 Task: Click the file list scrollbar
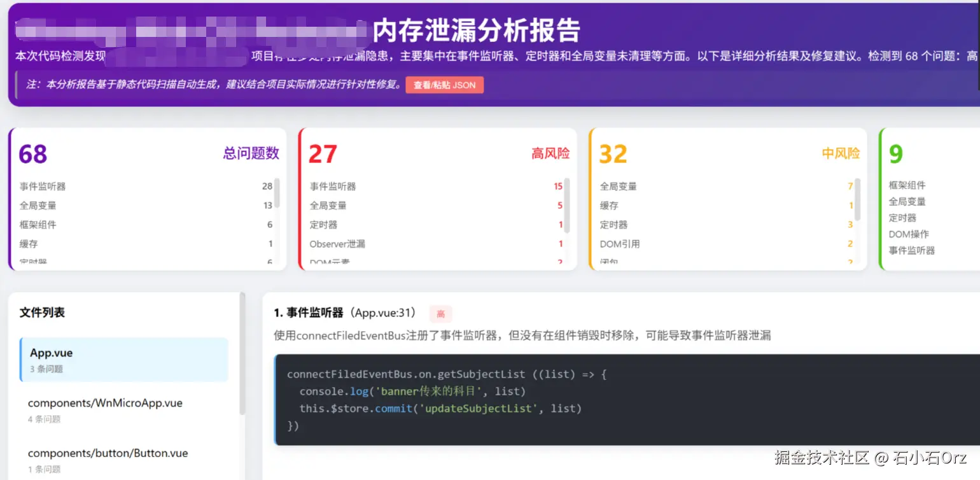(x=242, y=353)
